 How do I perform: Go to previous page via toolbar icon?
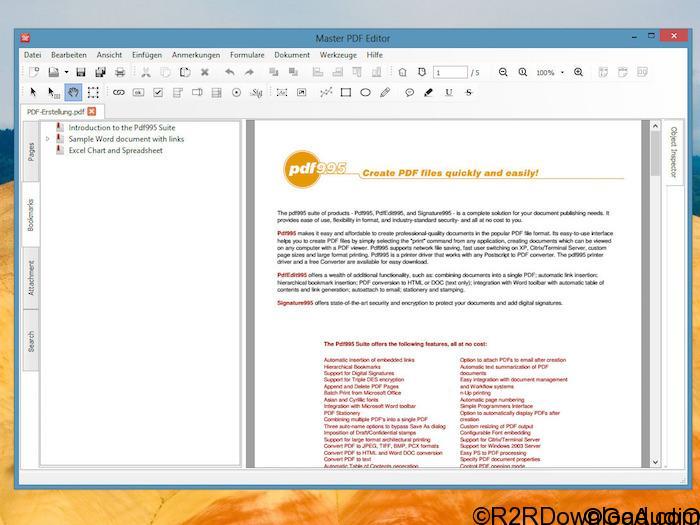click(x=402, y=72)
